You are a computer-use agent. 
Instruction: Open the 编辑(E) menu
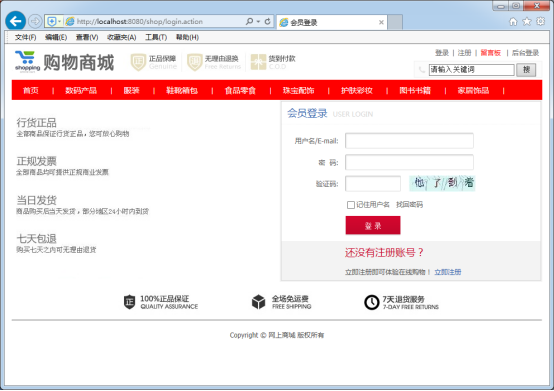coord(56,37)
